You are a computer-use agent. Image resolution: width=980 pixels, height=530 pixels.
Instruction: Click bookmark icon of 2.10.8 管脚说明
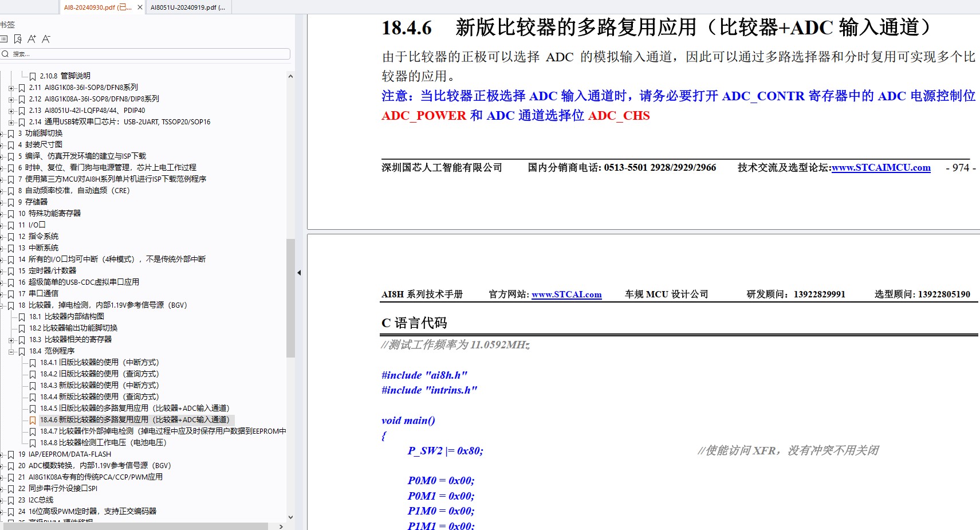coord(33,76)
